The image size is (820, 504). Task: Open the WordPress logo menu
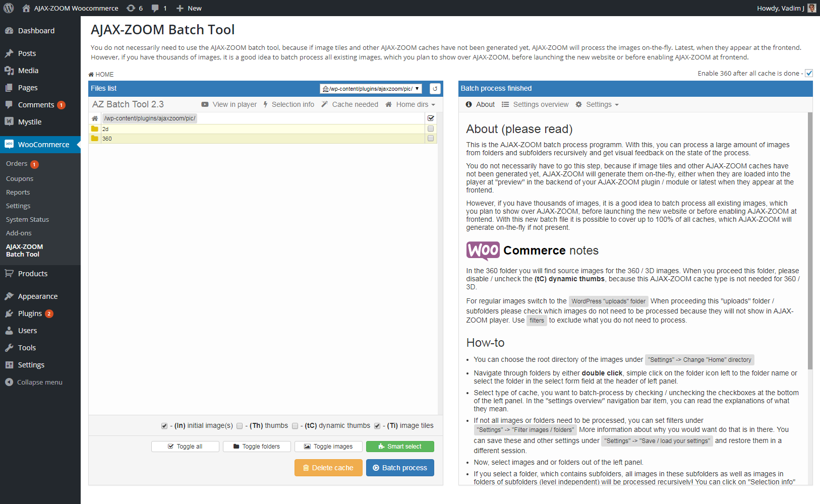(9, 8)
